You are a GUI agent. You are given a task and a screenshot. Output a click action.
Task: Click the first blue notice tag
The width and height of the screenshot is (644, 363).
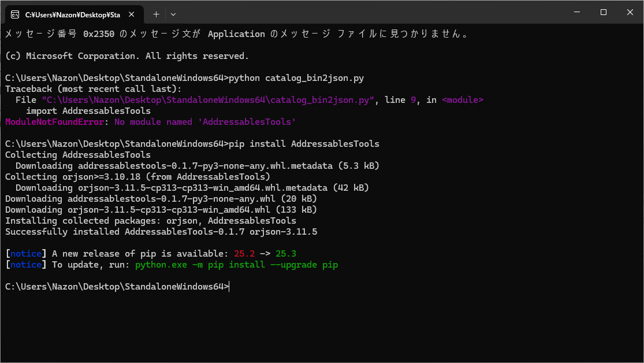tap(25, 254)
